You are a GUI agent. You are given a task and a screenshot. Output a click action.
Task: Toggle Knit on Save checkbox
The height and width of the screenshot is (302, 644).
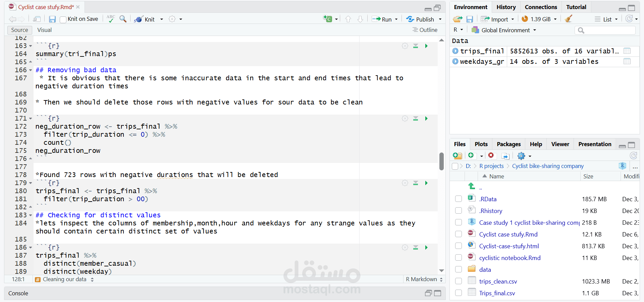point(63,19)
